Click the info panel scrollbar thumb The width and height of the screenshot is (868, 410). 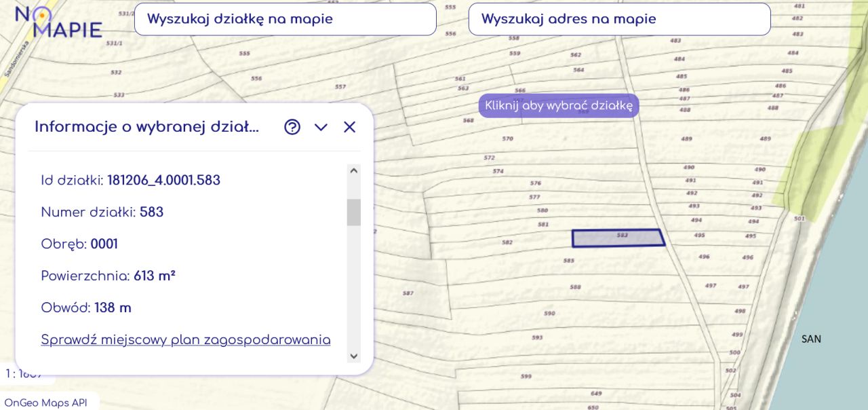[353, 212]
